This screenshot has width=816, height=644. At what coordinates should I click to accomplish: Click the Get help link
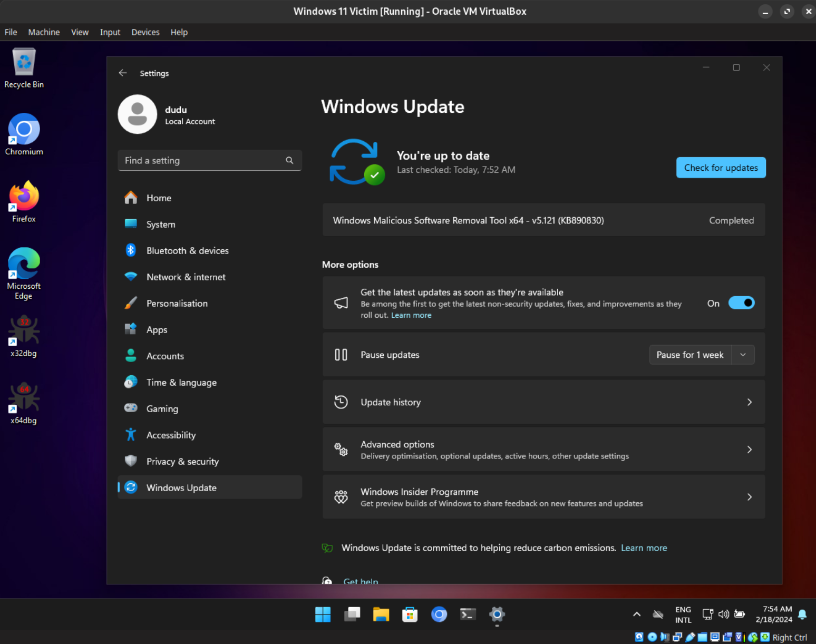(361, 581)
